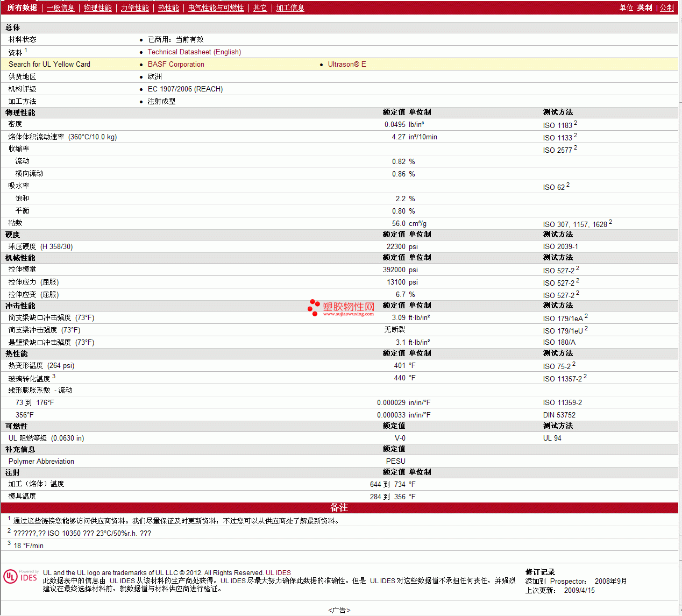The image size is (682, 616).
Task: Click the 'ISO 307, 1157, 1628' test method
Action: 575,224
